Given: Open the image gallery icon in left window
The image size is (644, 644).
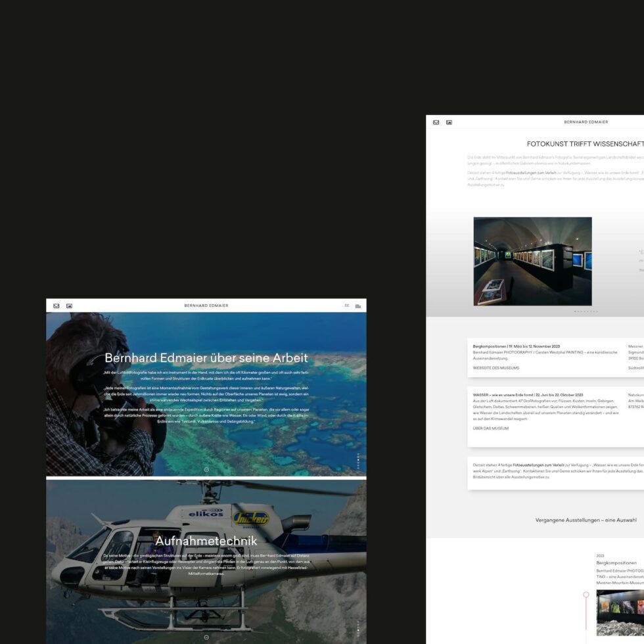Looking at the screenshot, I should (69, 306).
